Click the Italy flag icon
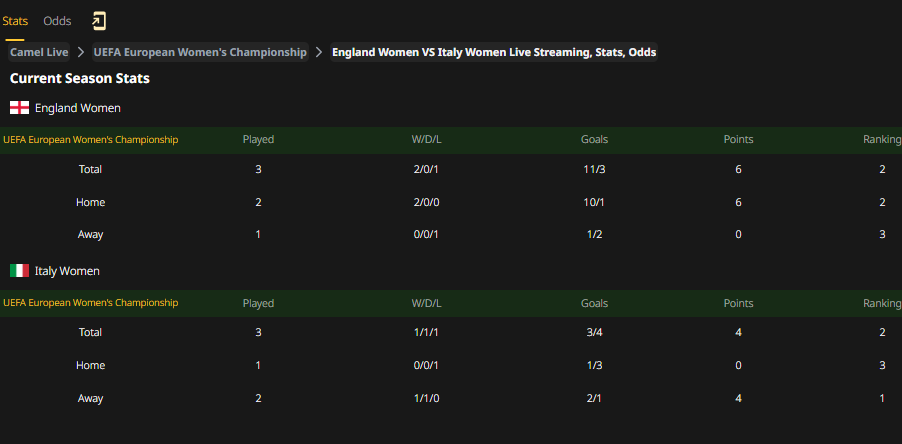Image resolution: width=902 pixels, height=444 pixels. click(20, 271)
